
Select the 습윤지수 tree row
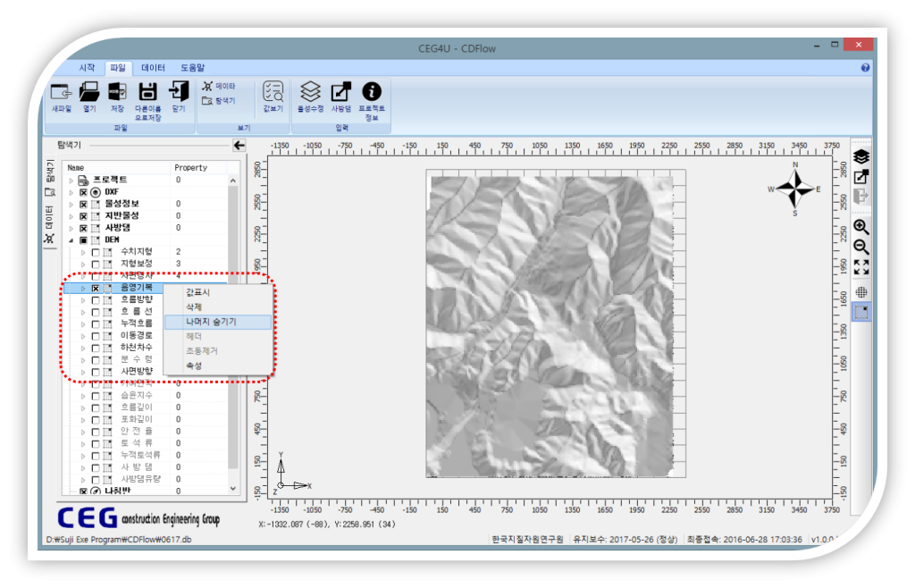tap(146, 396)
